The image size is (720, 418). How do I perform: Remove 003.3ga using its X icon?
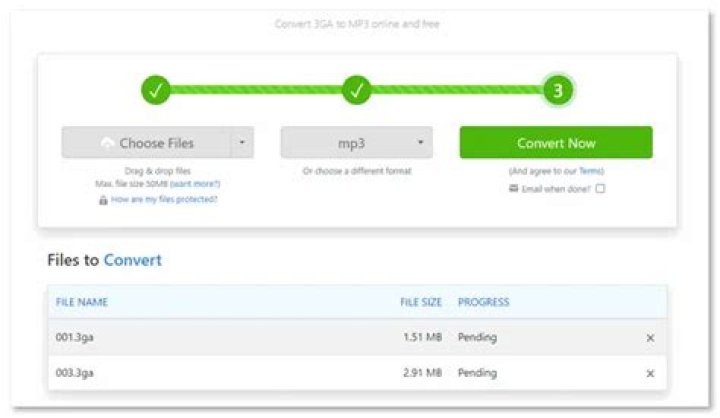point(650,373)
